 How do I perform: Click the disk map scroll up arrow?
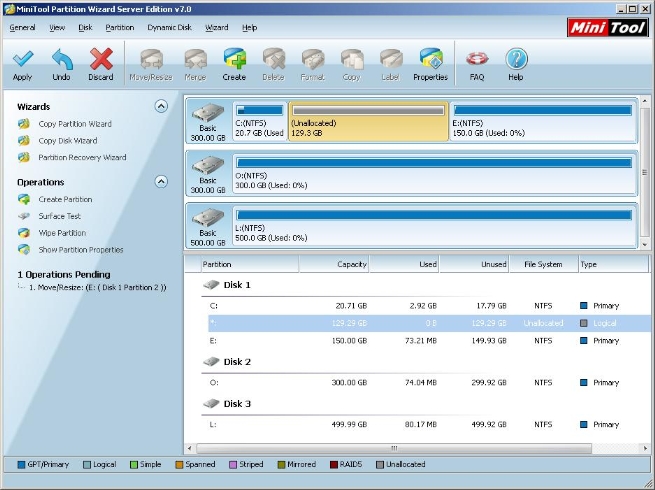click(645, 101)
